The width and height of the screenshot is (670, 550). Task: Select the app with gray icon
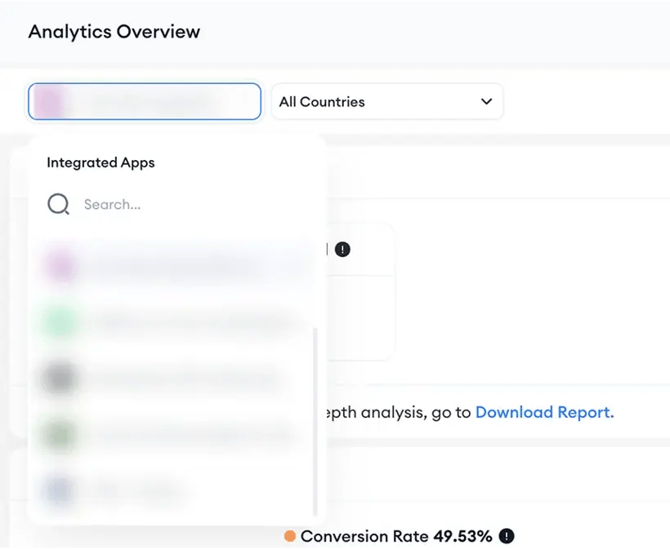click(x=175, y=379)
